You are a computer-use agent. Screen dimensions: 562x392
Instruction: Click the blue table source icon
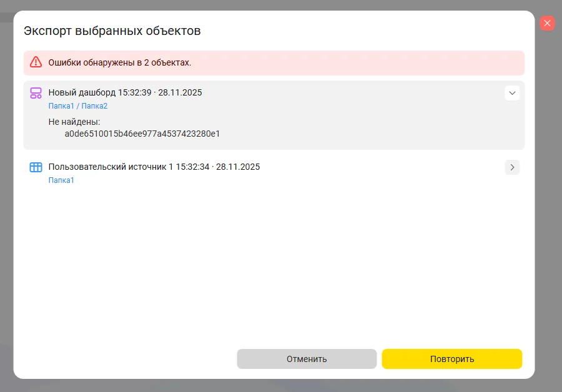(x=36, y=167)
